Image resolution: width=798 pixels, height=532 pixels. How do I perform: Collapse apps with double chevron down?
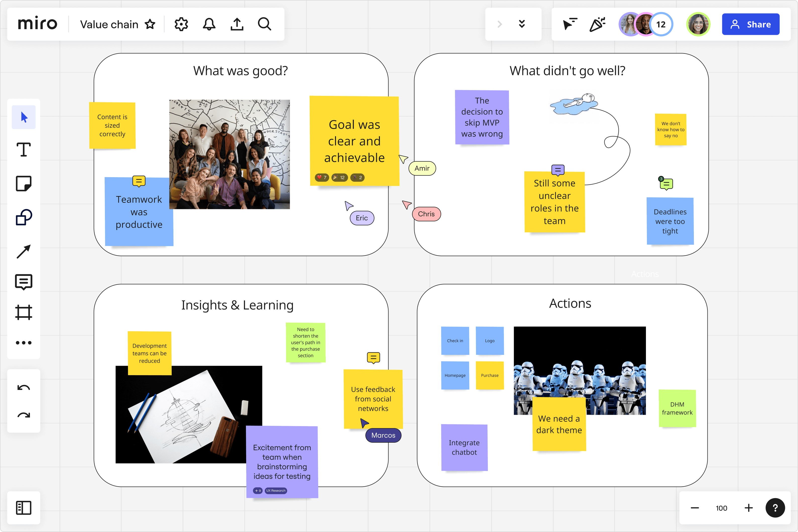(522, 24)
